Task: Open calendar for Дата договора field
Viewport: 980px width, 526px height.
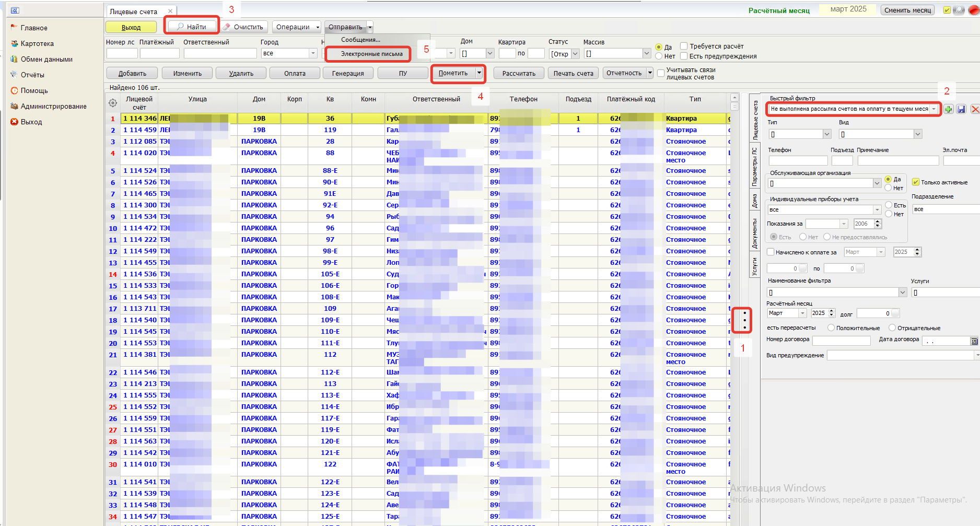Action: click(974, 341)
